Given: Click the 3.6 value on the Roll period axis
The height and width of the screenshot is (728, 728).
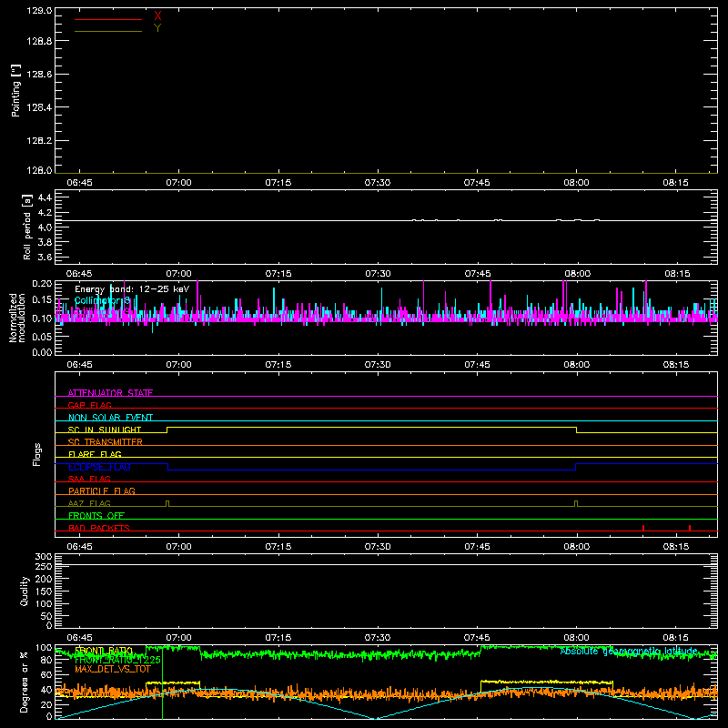Looking at the screenshot, I should click(45, 257).
